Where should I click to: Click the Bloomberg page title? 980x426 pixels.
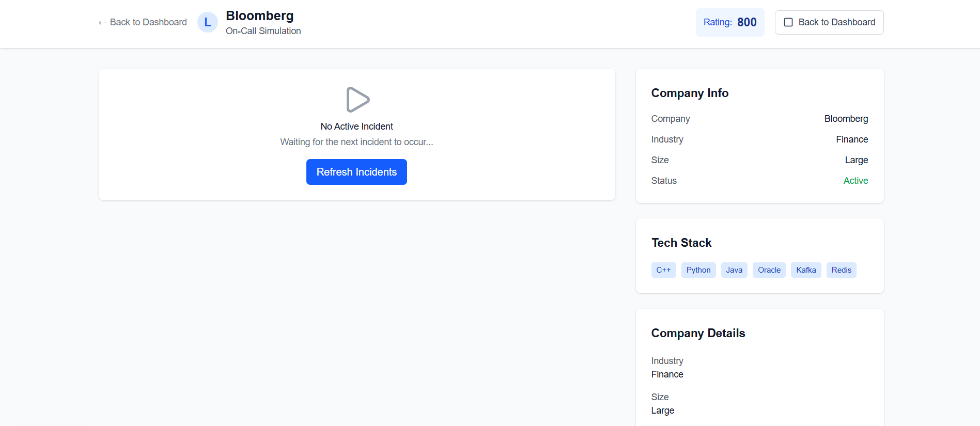click(x=260, y=15)
